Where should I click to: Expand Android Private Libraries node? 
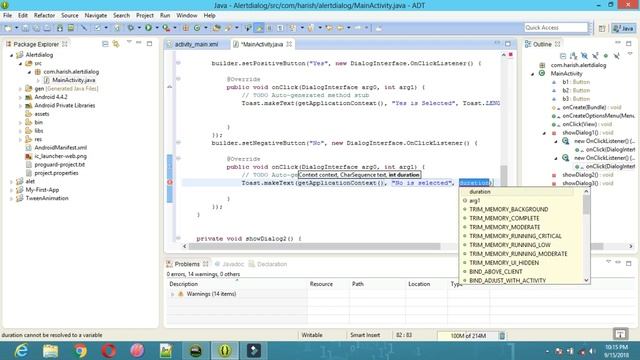click(20, 106)
